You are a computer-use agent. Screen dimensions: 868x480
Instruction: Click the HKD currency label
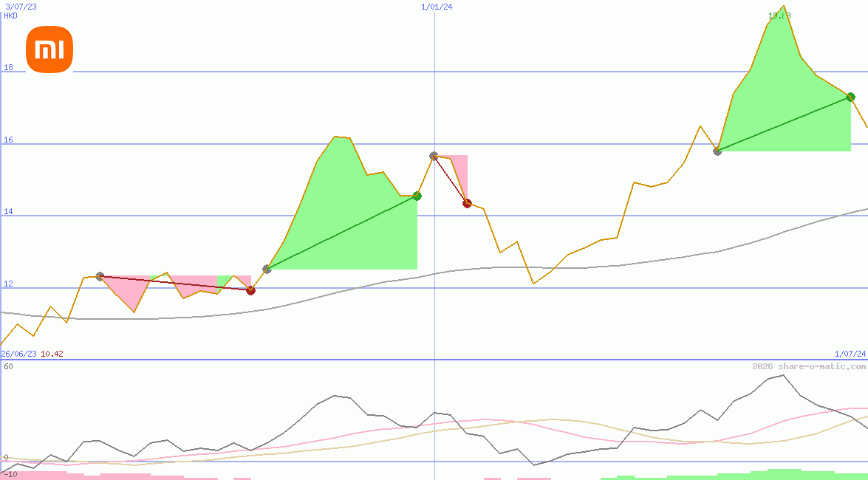(10, 16)
